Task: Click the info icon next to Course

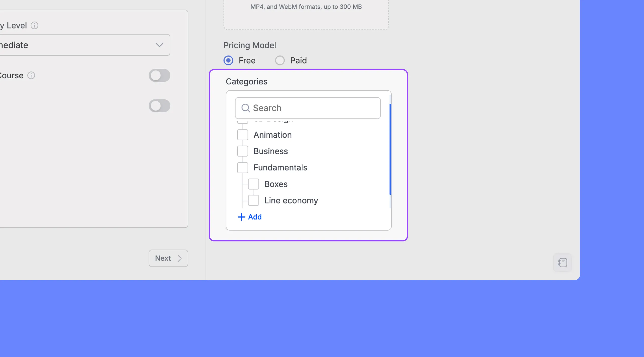Action: (31, 76)
